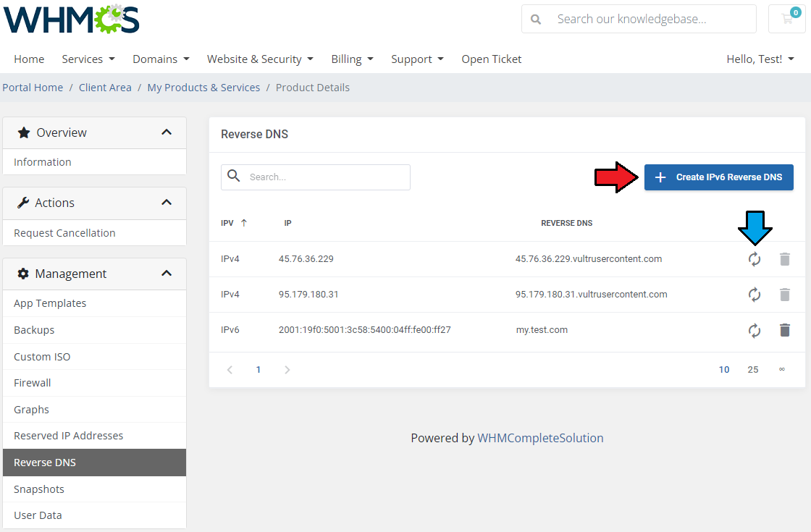Open Custom ISO in sidebar

point(94,357)
